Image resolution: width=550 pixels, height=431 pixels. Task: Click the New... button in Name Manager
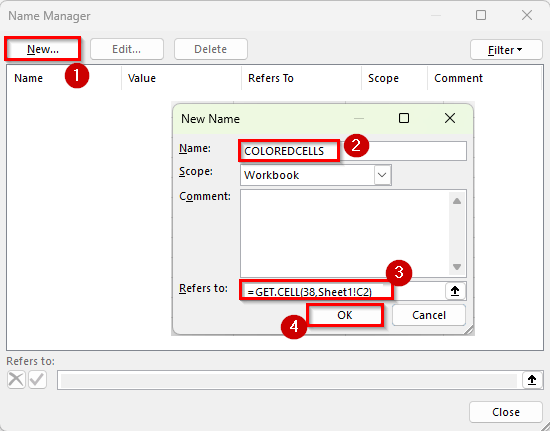point(43,49)
